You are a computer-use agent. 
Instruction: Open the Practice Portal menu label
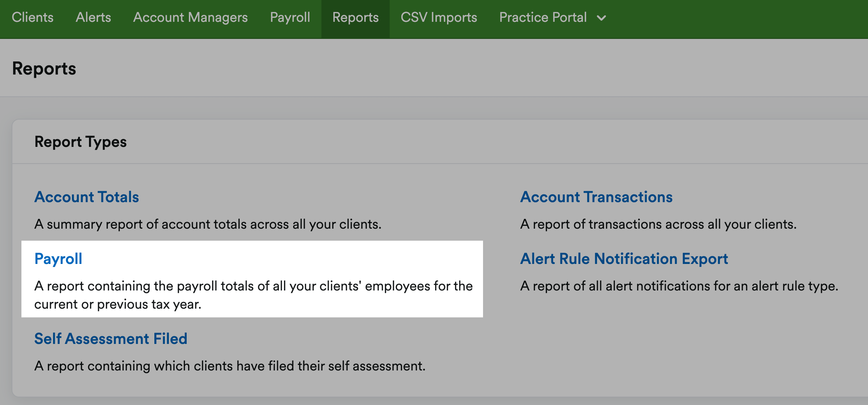[x=543, y=17]
